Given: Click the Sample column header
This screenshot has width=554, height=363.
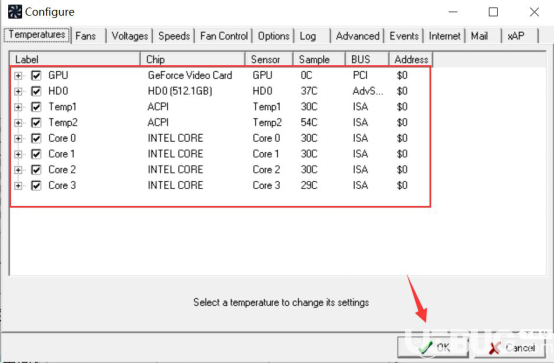Looking at the screenshot, I should click(319, 59).
